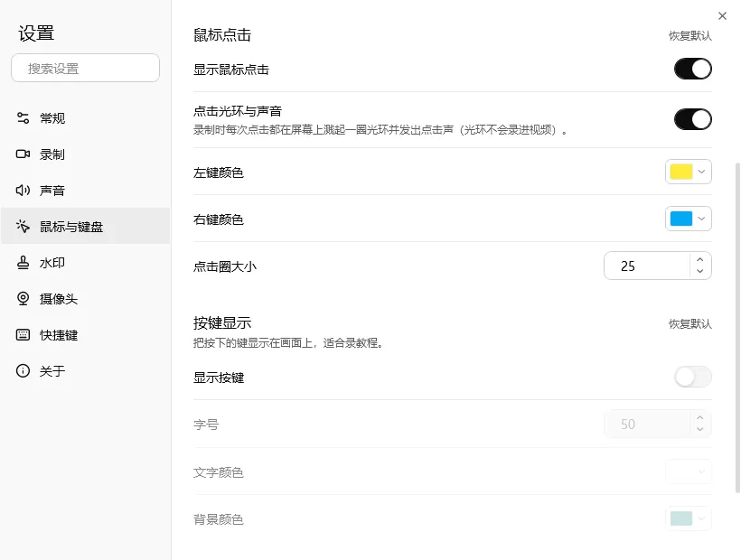Click the 常规 sliders icon
The image size is (741, 560).
click(23, 117)
